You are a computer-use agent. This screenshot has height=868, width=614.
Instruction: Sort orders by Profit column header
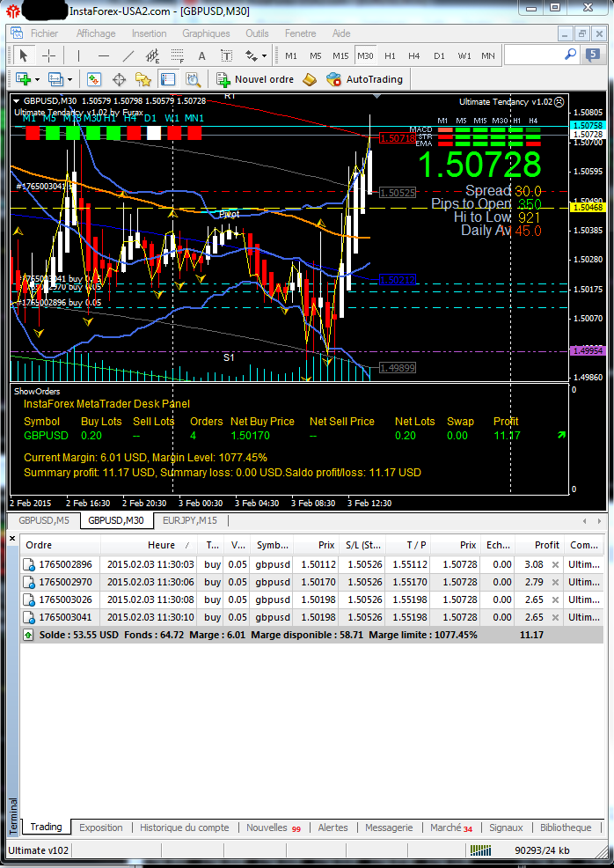539,545
